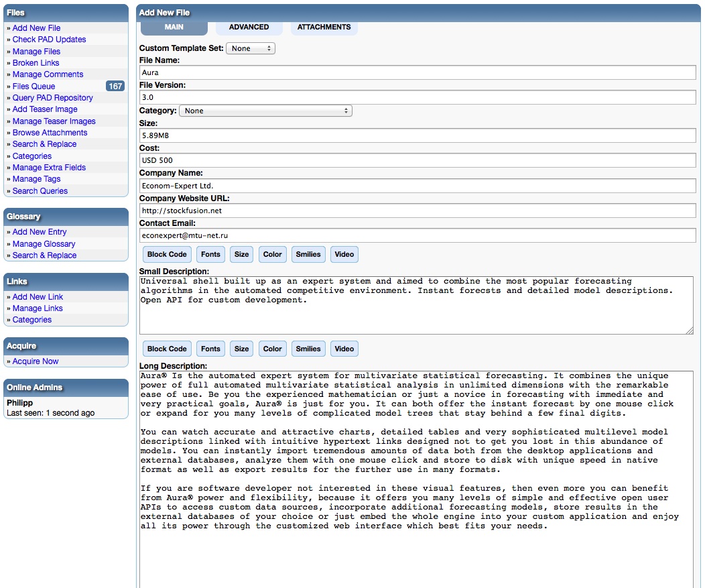Click Size button above Long Description
Image resolution: width=705 pixels, height=588 pixels.
point(241,349)
